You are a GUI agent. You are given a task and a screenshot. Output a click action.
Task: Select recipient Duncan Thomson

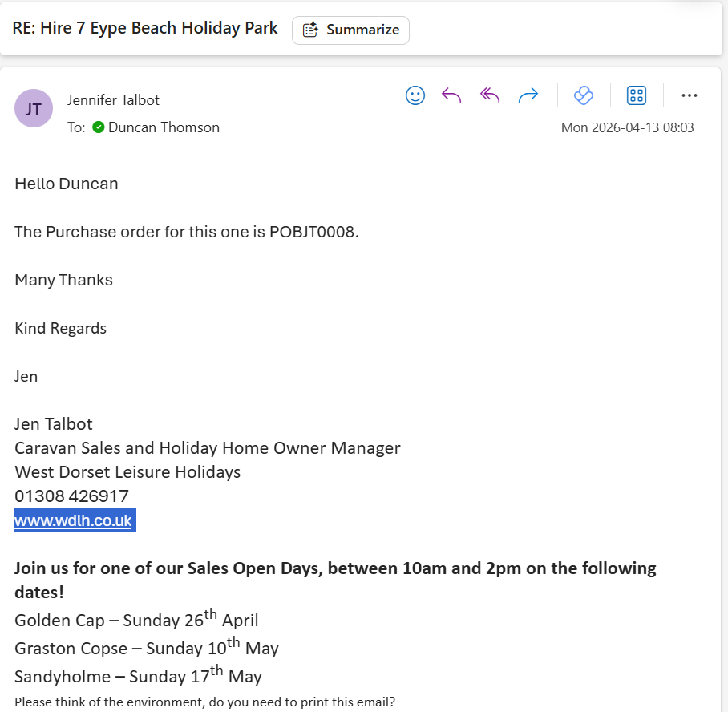[164, 127]
